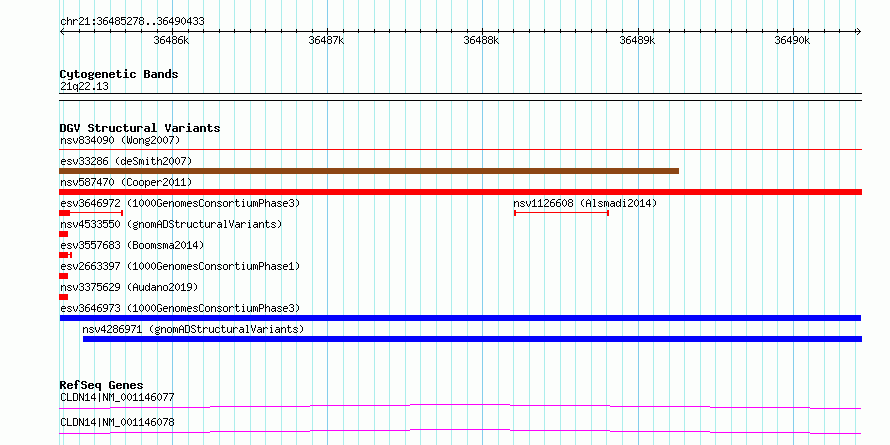This screenshot has width=890, height=445.
Task: Click the magenta CLDN14 NM_001146078 transcript line
Action: [460, 431]
